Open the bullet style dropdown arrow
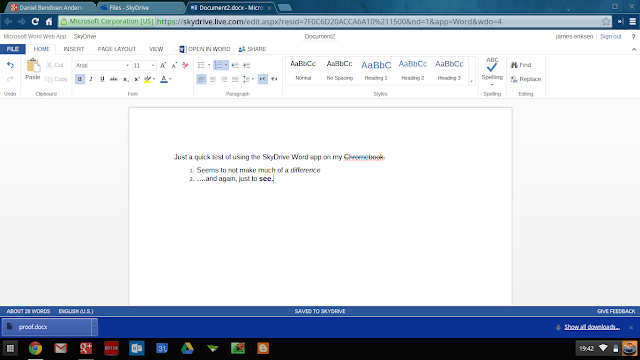The width and height of the screenshot is (640, 360). click(209, 65)
